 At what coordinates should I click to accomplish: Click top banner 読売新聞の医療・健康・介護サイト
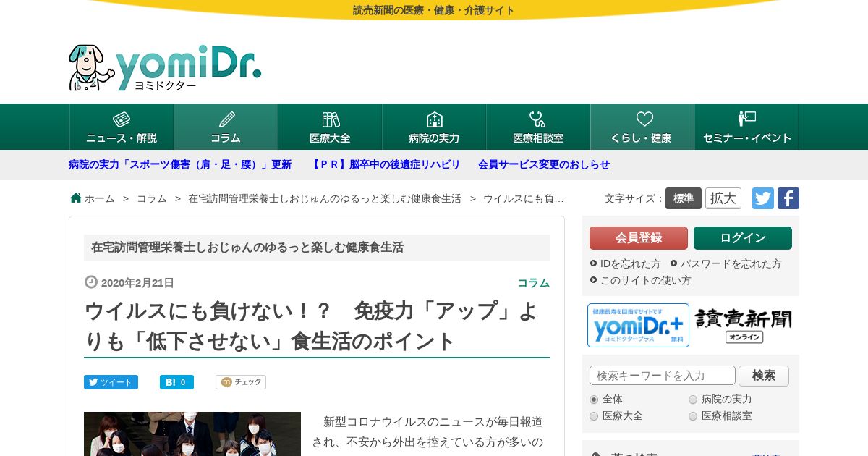tap(434, 10)
